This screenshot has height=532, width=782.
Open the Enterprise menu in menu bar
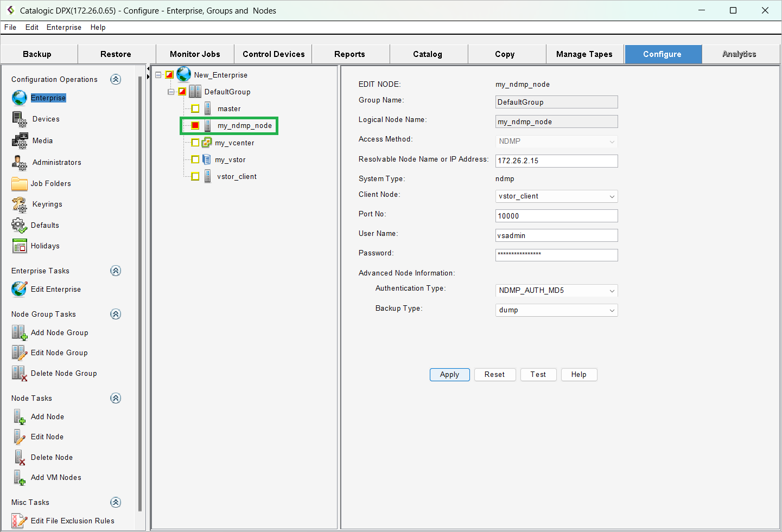click(63, 27)
